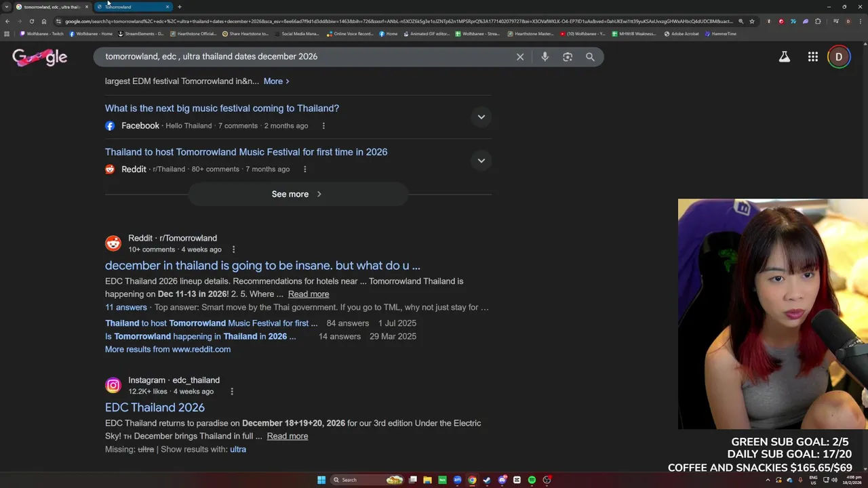Viewport: 868px width, 488px height.
Task: Open the Google apps grid
Action: [813, 57]
